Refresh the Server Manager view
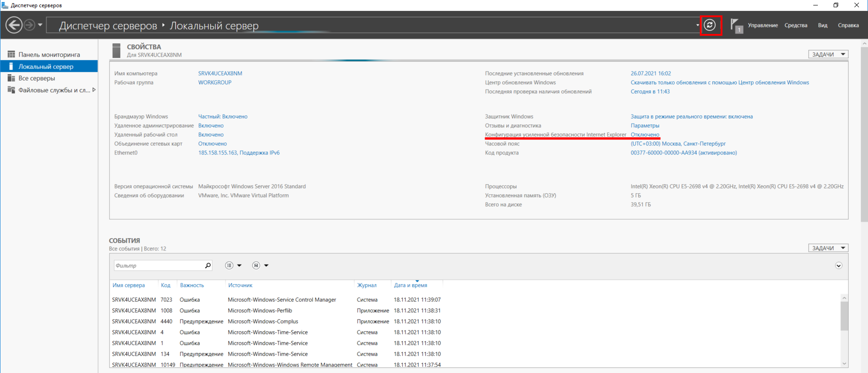This screenshot has height=373, width=868. (x=710, y=25)
